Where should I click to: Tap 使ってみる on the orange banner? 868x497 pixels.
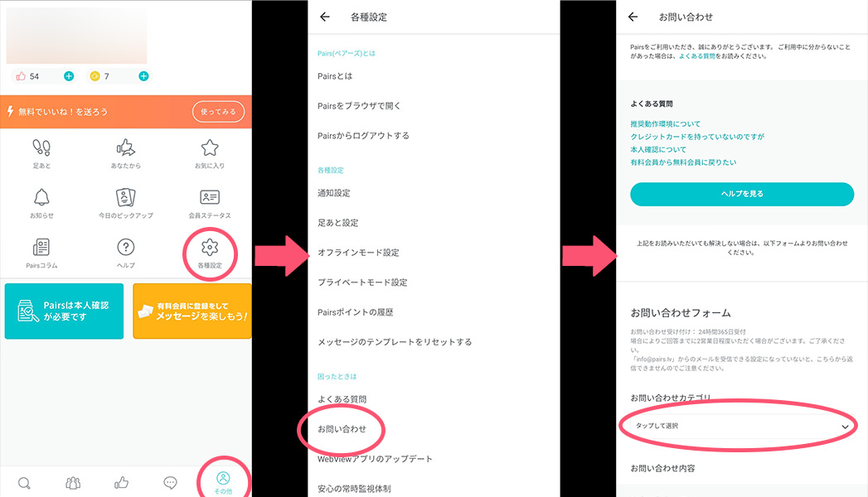218,112
